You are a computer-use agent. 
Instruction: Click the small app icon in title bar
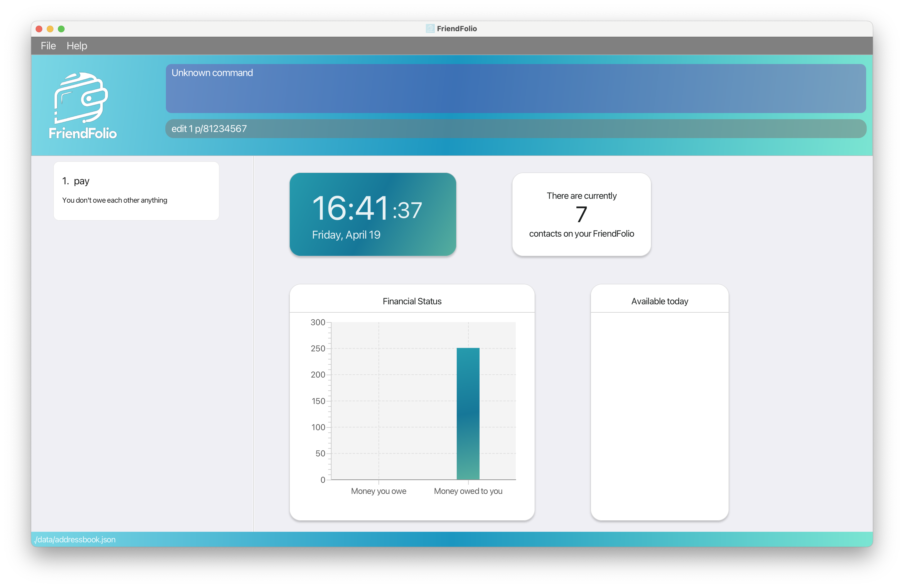429,28
